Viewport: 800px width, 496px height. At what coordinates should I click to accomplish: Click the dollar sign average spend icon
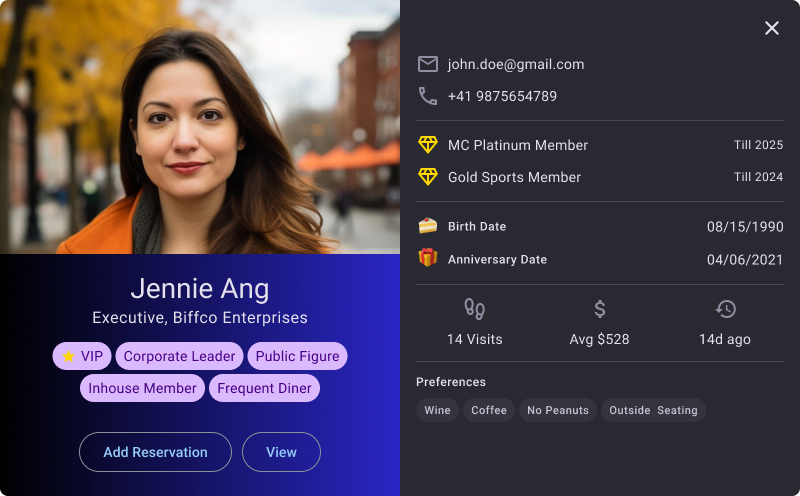[599, 309]
